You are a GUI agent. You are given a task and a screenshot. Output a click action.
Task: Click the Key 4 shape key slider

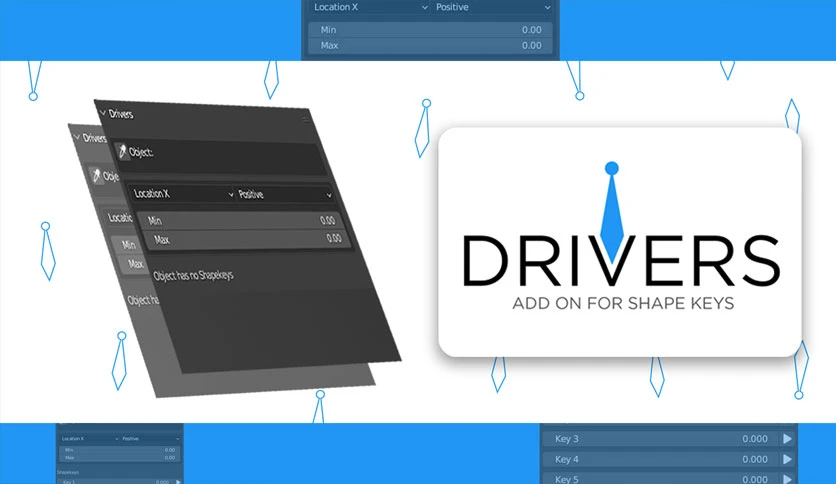661,459
